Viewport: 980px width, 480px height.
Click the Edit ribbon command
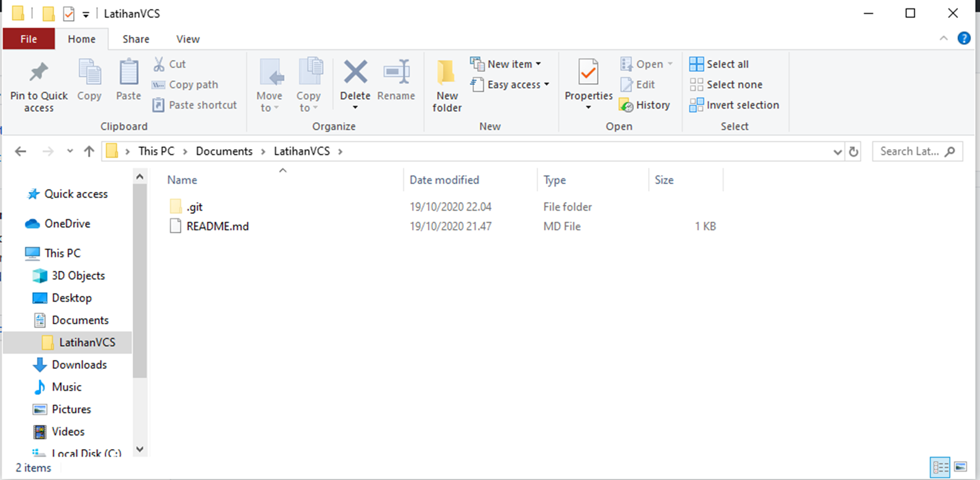pyautogui.click(x=637, y=85)
